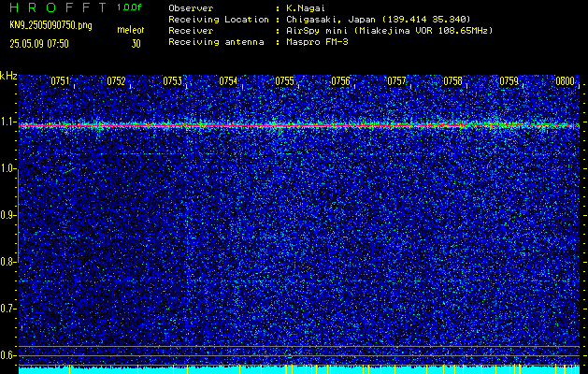The image size is (588, 374).
Task: Click the antenna name Maspro FM-3
Action: tap(317, 42)
